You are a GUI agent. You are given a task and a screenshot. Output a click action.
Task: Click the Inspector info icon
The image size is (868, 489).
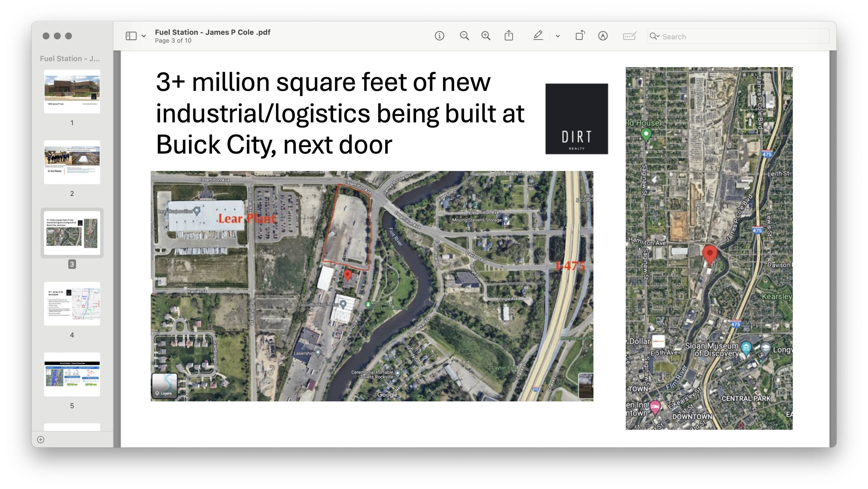coord(439,36)
